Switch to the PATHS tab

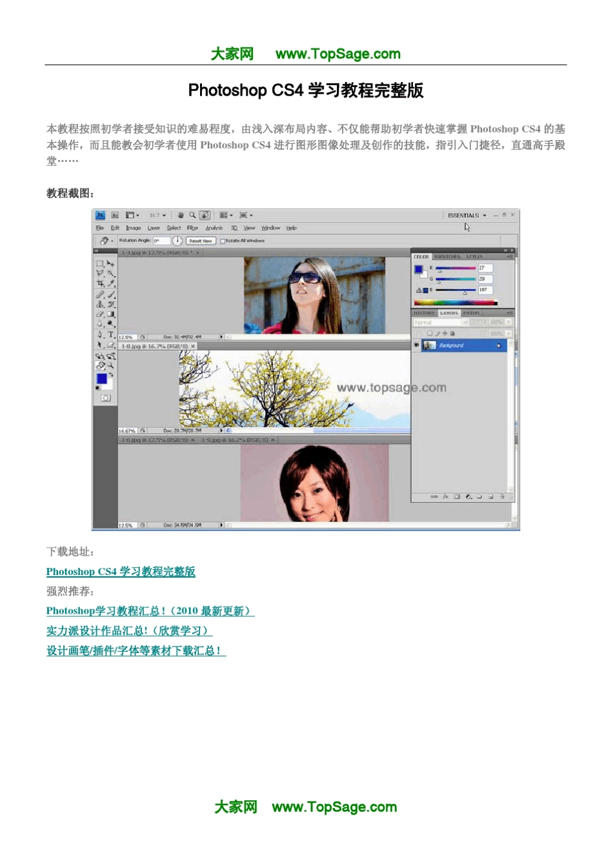[471, 313]
